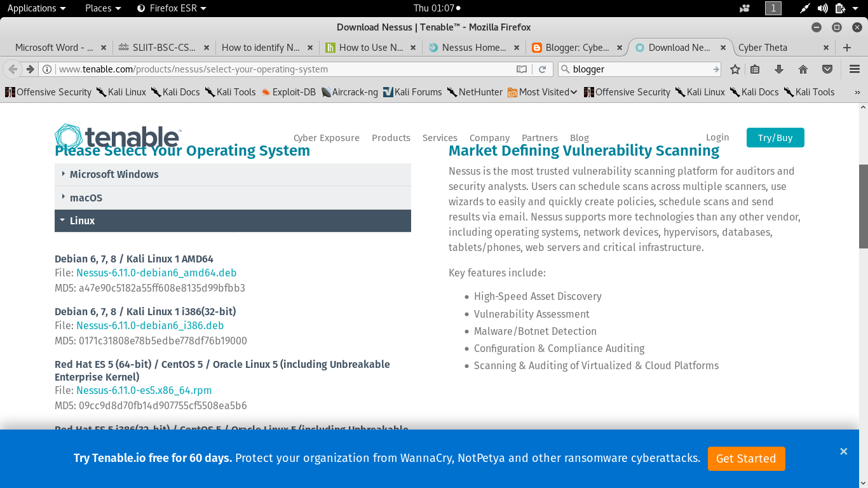Viewport: 868px width, 488px height.
Task: Click the screen recorder camera icon in top bar
Action: [745, 8]
